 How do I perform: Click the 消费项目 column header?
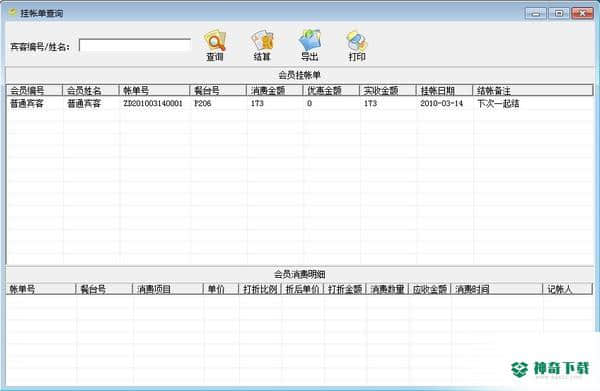tap(167, 289)
